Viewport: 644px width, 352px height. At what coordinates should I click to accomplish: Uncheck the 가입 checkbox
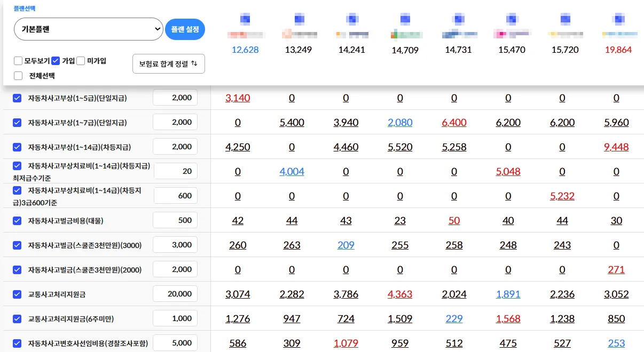click(x=55, y=61)
